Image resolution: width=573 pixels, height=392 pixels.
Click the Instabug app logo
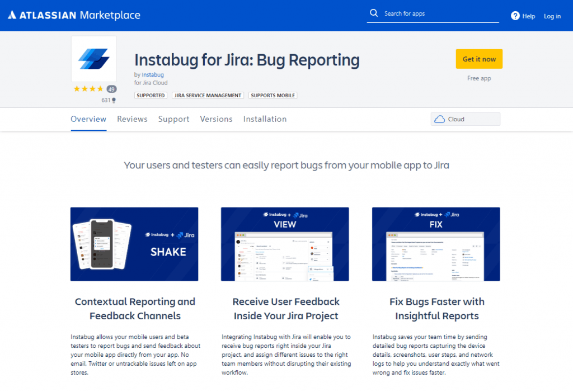click(x=94, y=59)
